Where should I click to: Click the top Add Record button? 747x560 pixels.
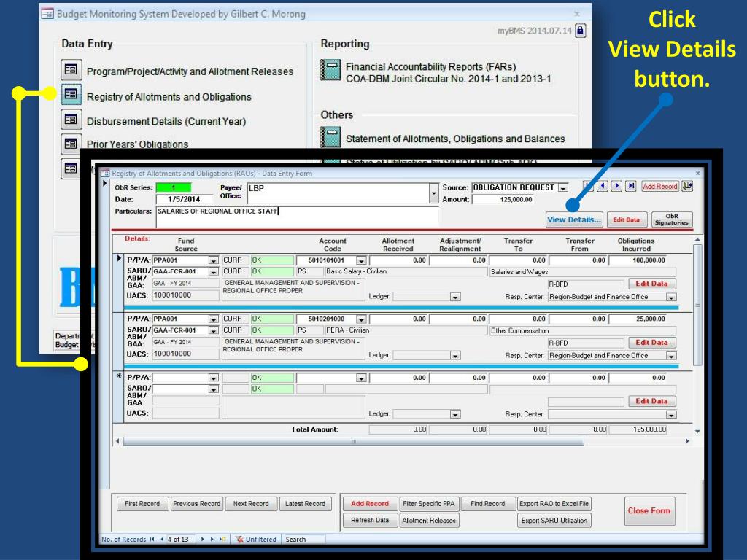click(x=659, y=186)
